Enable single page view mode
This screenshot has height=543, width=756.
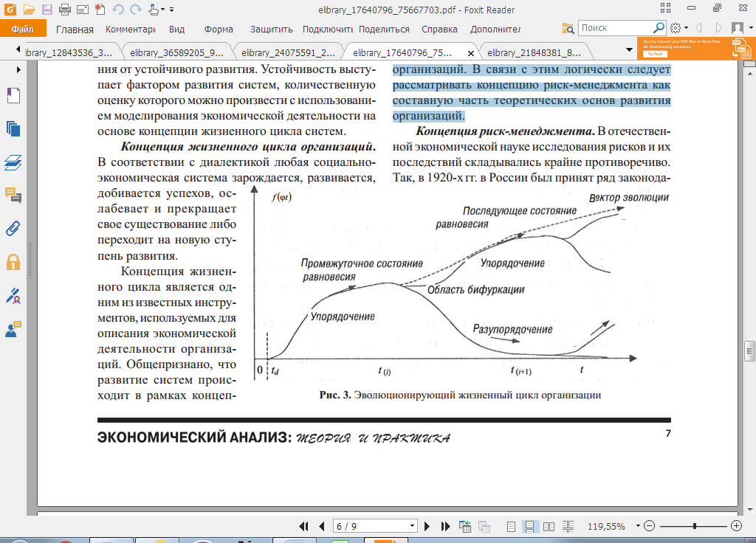(x=512, y=526)
